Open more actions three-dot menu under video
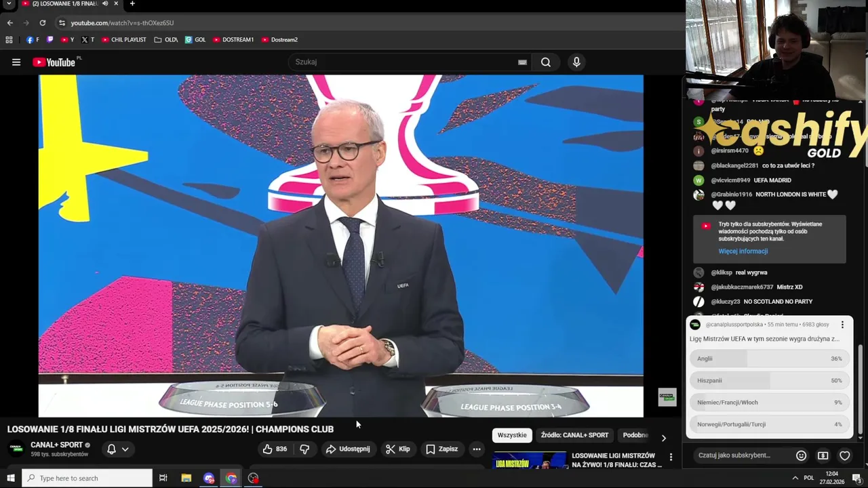 [477, 449]
